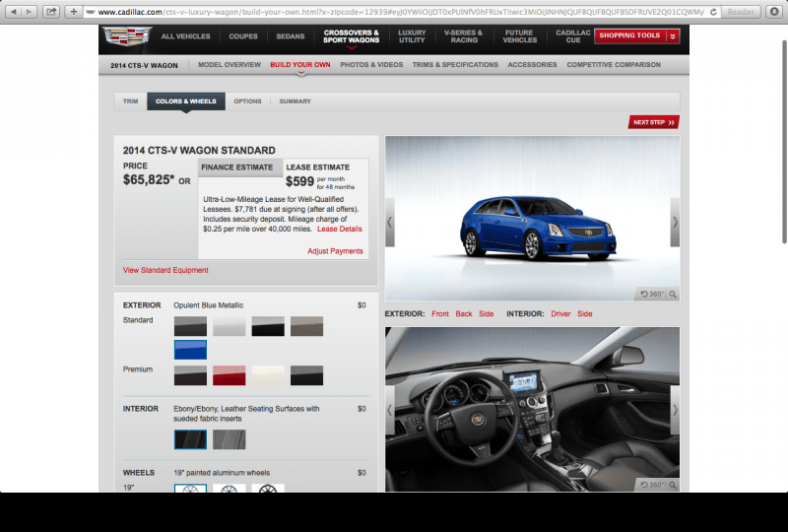Viewport: 788px width, 532px height.
Task: Open 360° view of interior image
Action: pyautogui.click(x=652, y=485)
